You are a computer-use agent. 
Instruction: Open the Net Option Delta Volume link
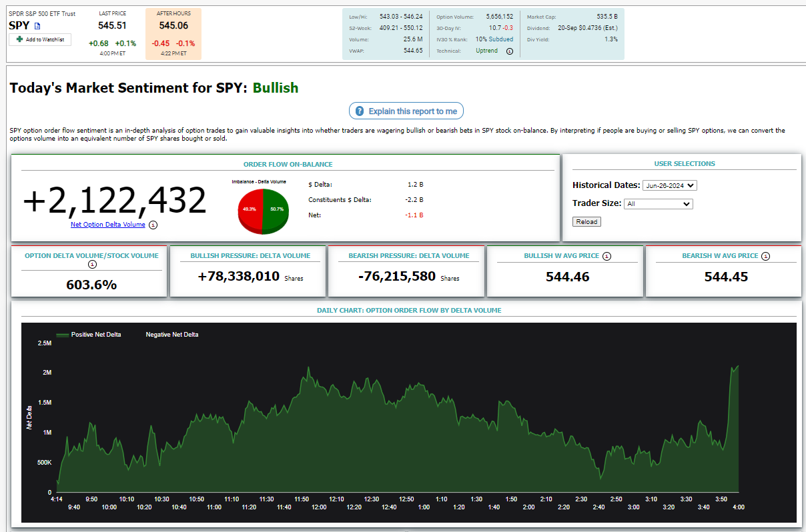[108, 225]
